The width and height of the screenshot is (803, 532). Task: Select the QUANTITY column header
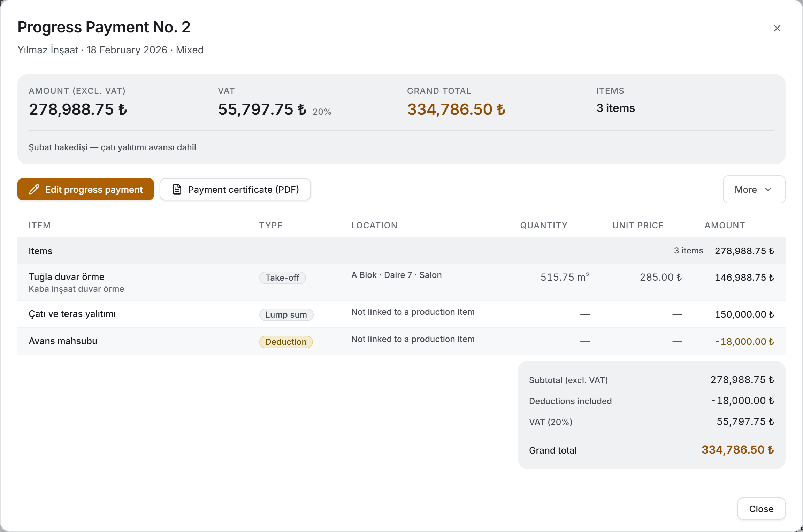[544, 226]
